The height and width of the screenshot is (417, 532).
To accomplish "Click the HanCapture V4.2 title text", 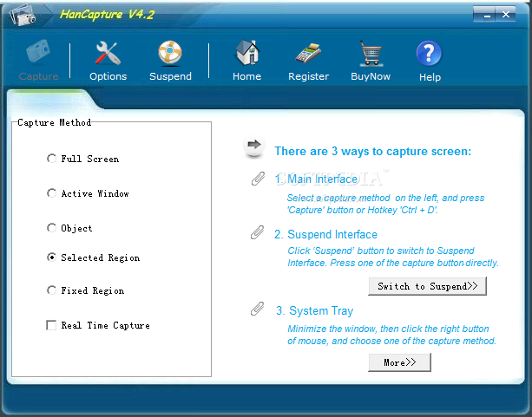I will 107,14.
